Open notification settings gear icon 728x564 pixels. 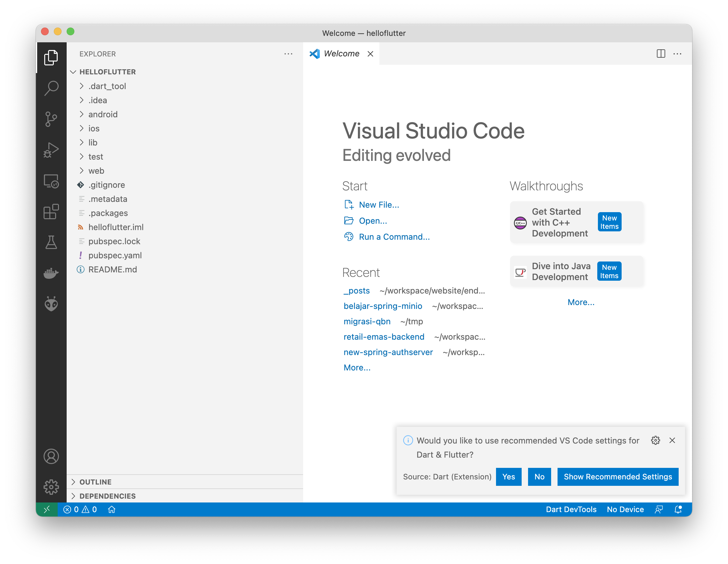[655, 440]
